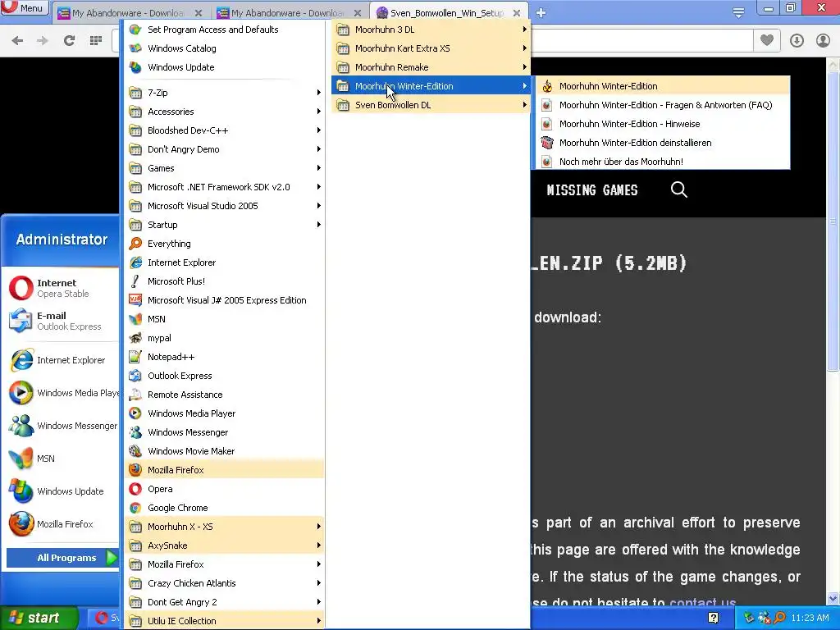Click the Windows Movie Maker icon

(135, 451)
